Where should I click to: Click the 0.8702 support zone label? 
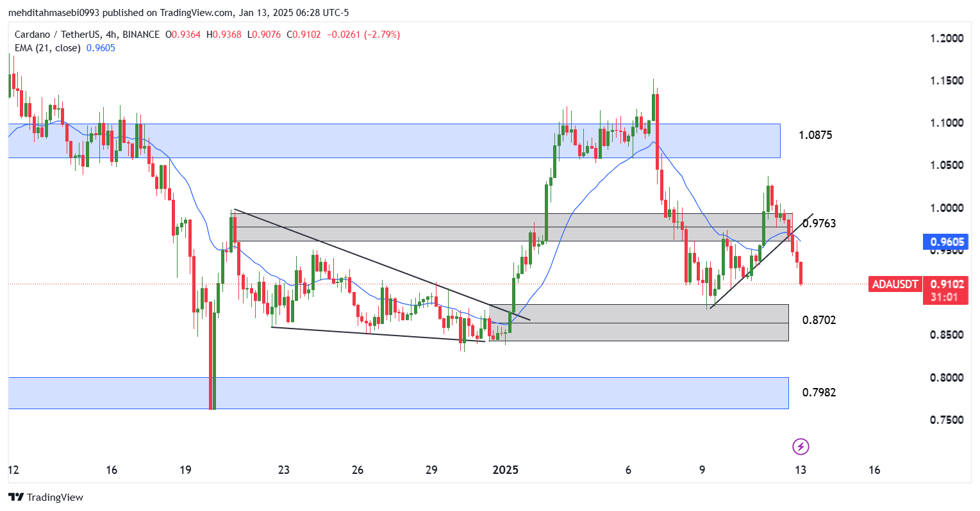point(819,320)
